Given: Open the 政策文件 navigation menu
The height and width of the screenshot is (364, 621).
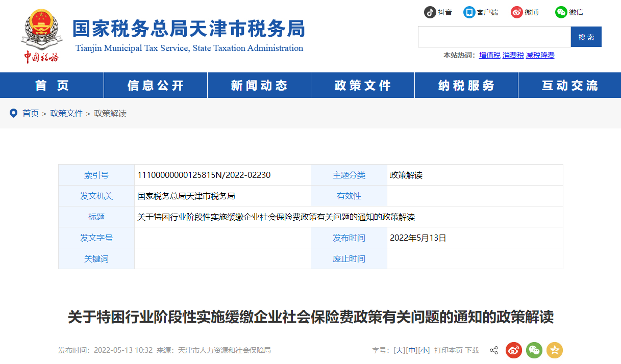Looking at the screenshot, I should [x=362, y=85].
